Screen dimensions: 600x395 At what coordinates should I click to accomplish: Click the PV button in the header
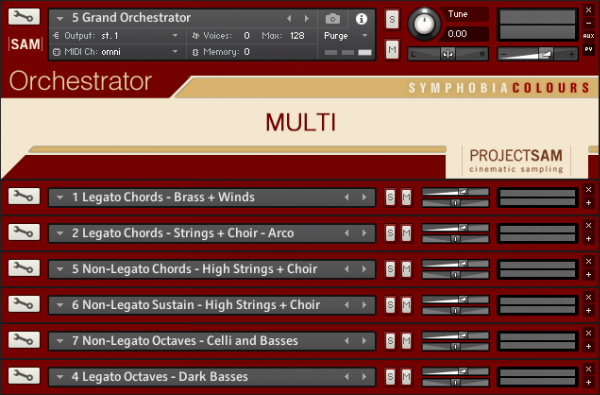tap(589, 49)
